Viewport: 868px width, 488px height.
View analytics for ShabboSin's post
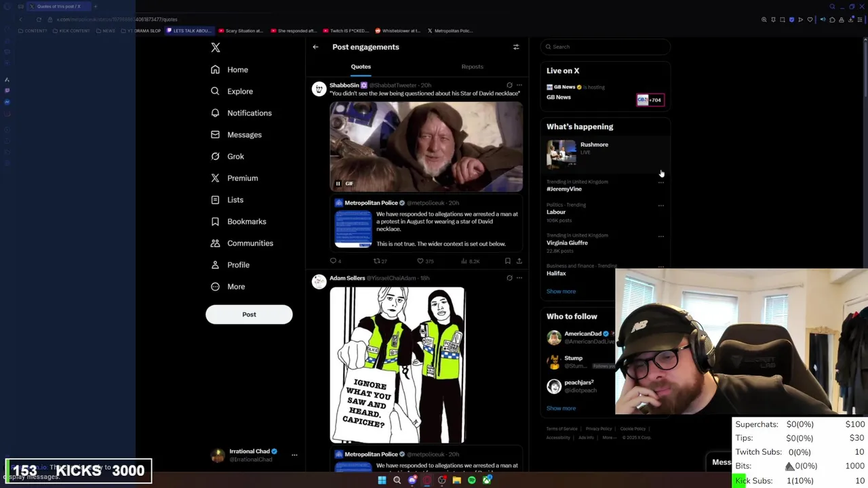(x=470, y=261)
